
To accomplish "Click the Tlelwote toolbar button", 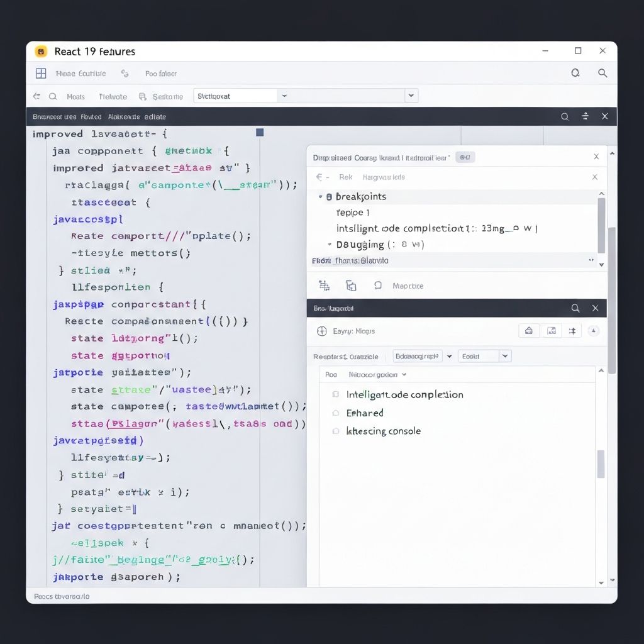I will 113,96.
